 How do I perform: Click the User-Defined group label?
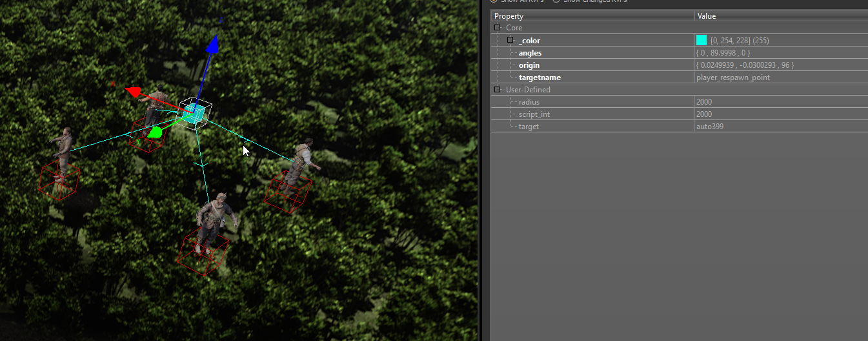pos(528,90)
